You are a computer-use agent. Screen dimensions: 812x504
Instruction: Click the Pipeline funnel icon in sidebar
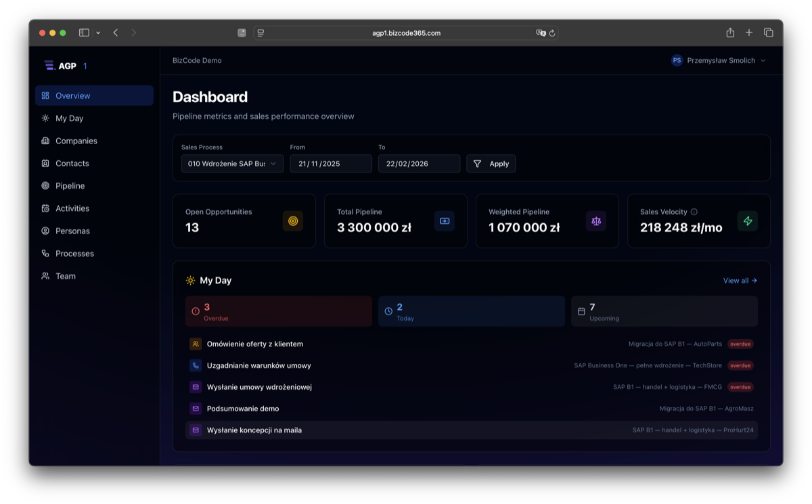[44, 185]
